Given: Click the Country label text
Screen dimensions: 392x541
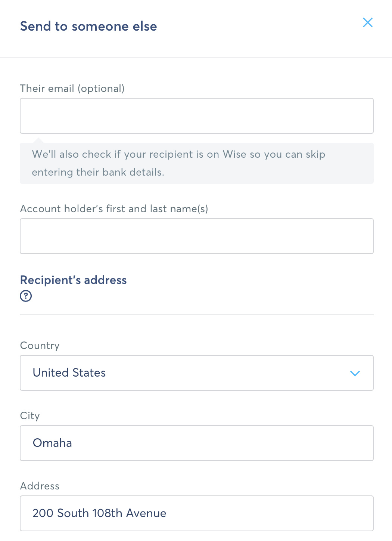Looking at the screenshot, I should (x=40, y=346).
